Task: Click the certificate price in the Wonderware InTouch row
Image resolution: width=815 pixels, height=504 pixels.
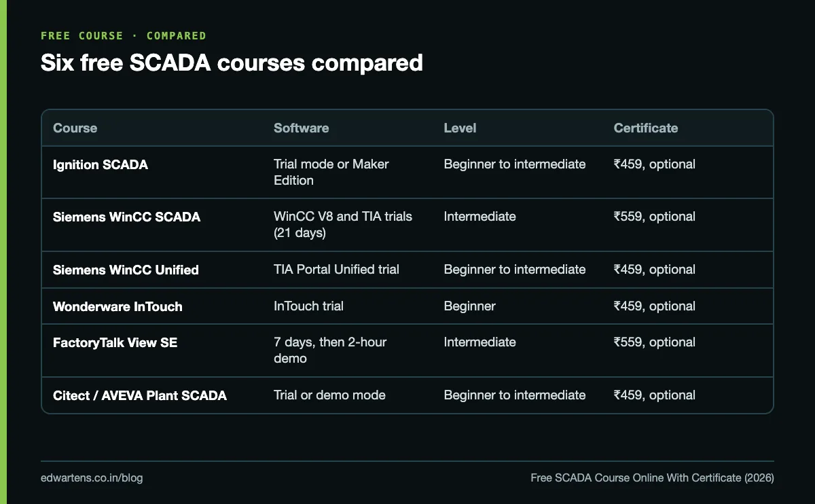Action: point(654,306)
